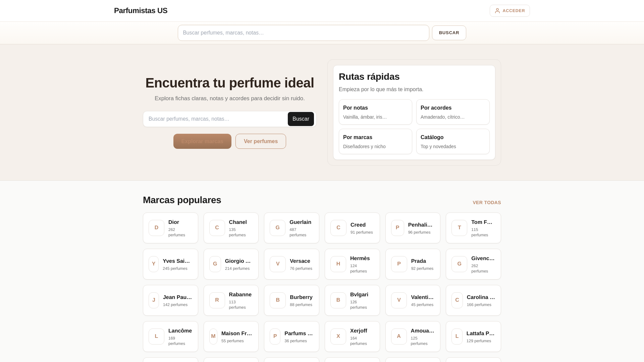Open the Versace brand name

[300, 261]
